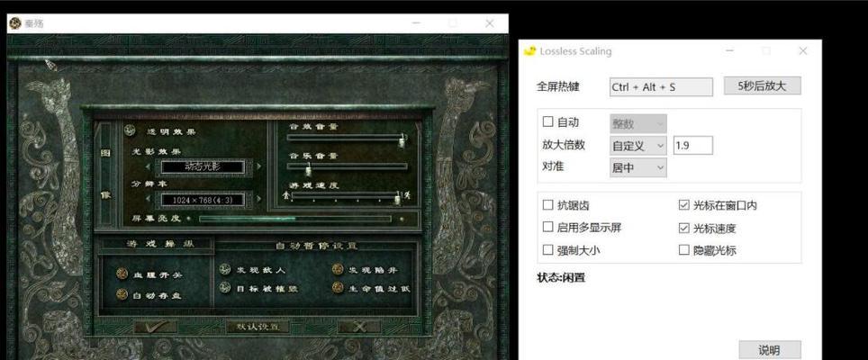The height and width of the screenshot is (360, 868).
Task: Uncheck 光标速度 checkbox
Action: [683, 228]
